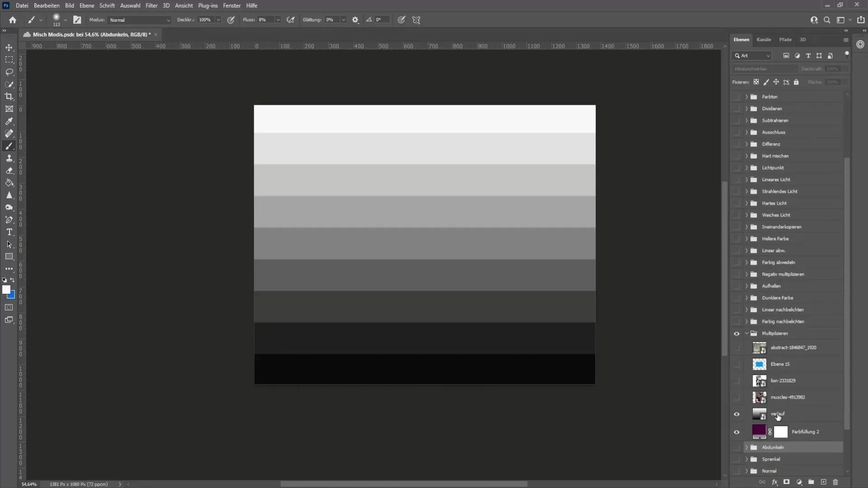Select the Pen tool

click(9, 220)
